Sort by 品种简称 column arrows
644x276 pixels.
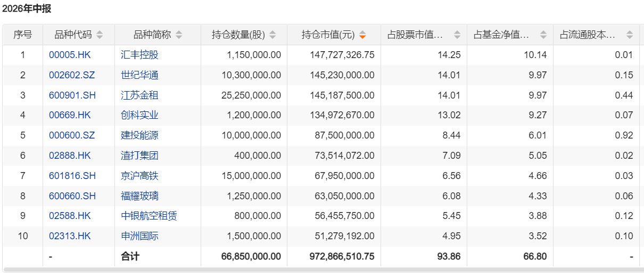click(179, 35)
